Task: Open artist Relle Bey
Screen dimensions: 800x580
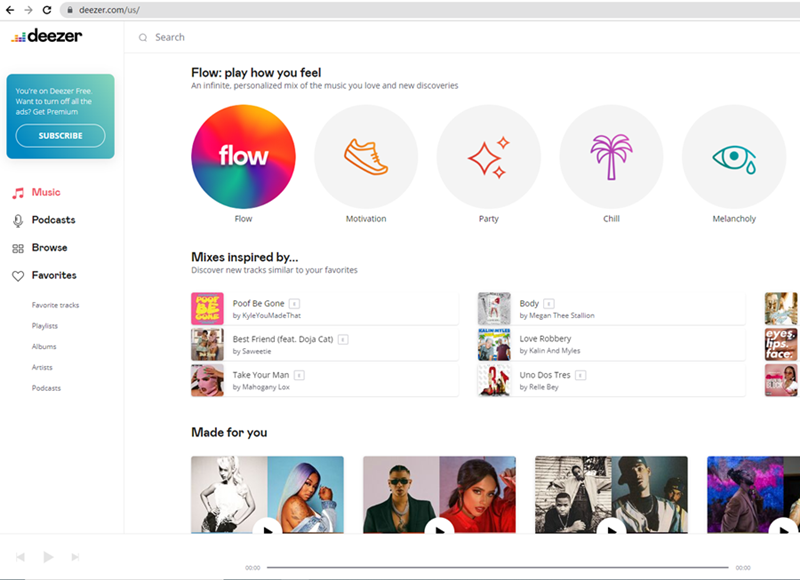Action: pyautogui.click(x=544, y=387)
